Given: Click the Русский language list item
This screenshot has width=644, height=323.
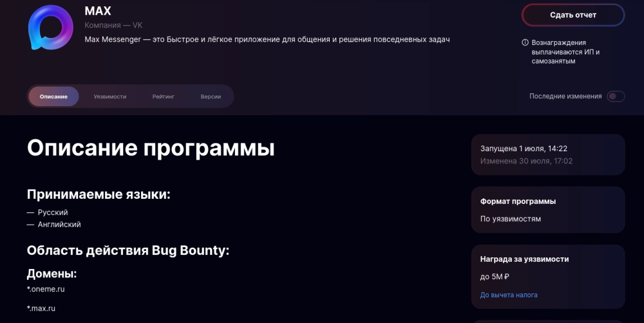Looking at the screenshot, I should coord(53,212).
